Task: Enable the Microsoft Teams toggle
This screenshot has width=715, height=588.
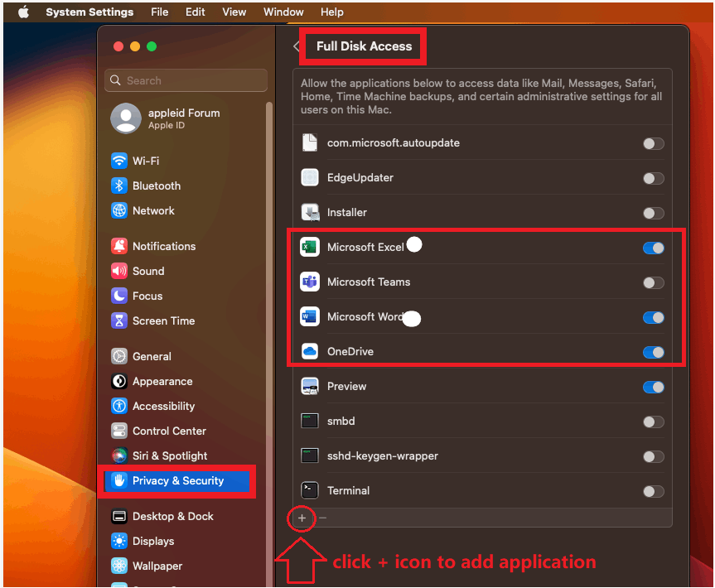Action: [x=654, y=282]
